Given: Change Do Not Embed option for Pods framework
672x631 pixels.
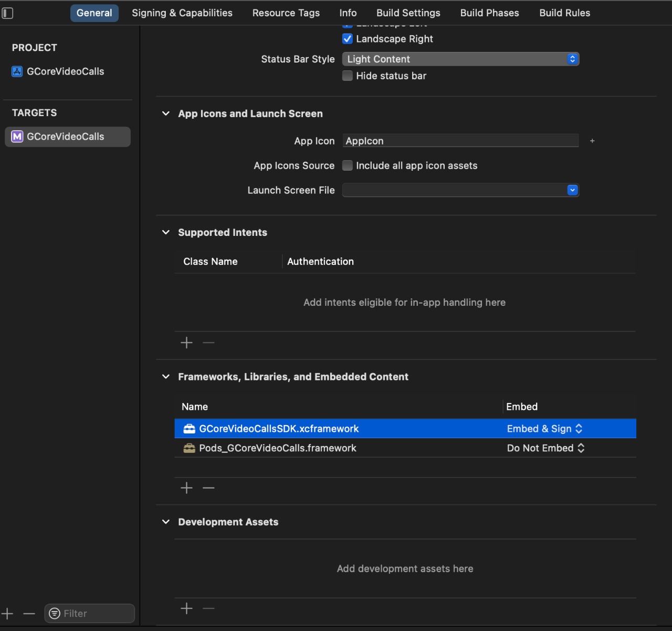Looking at the screenshot, I should 545,448.
